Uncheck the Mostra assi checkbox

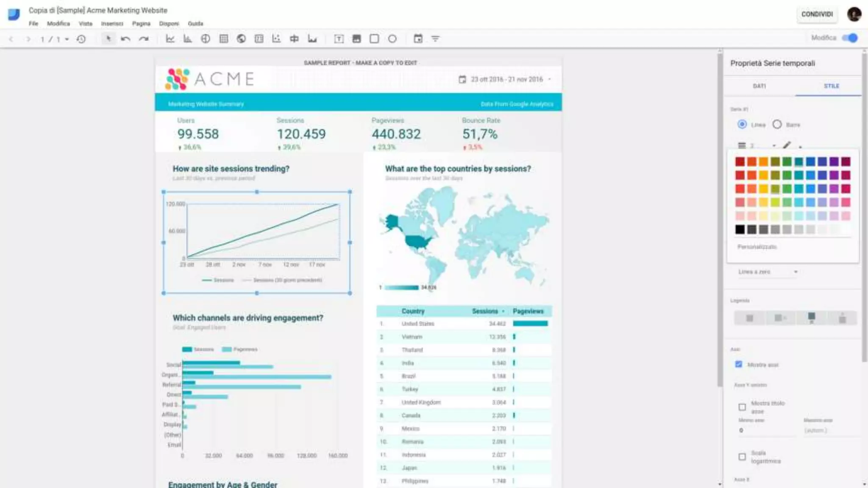pos(739,364)
